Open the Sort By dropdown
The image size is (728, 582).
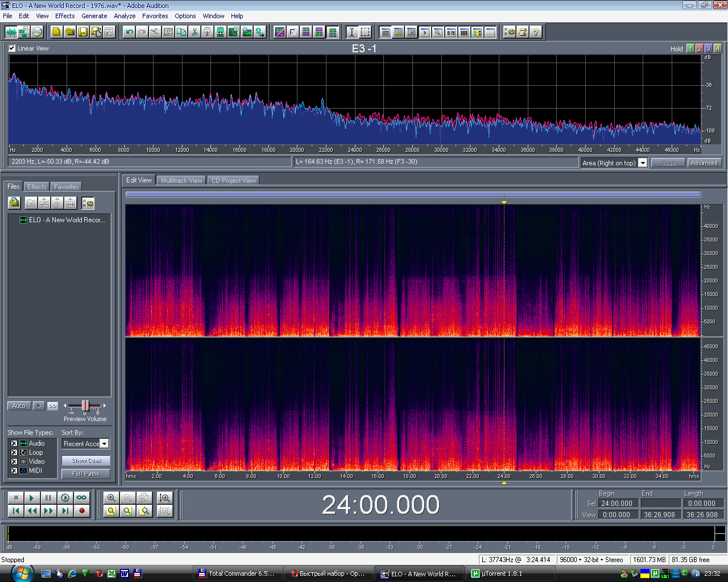click(104, 444)
